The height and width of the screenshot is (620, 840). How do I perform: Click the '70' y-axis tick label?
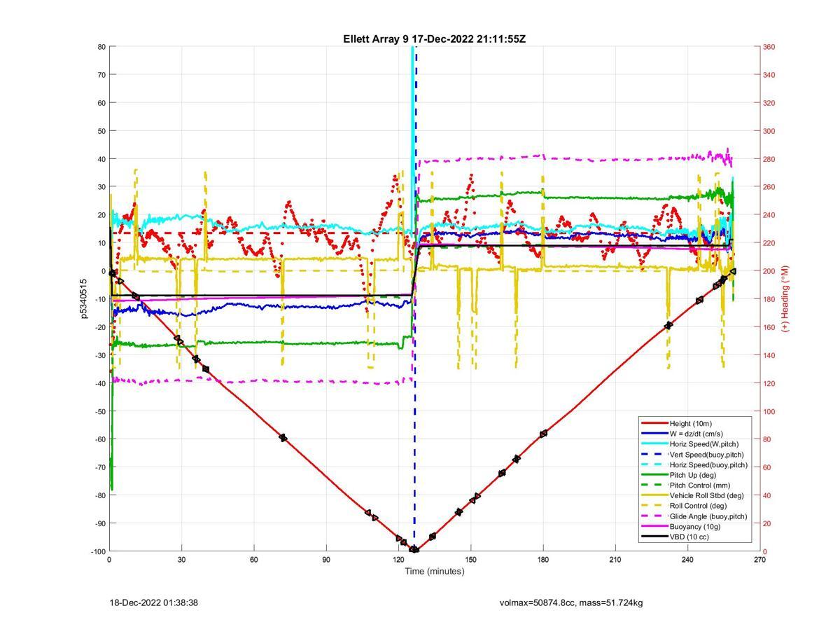(101, 75)
